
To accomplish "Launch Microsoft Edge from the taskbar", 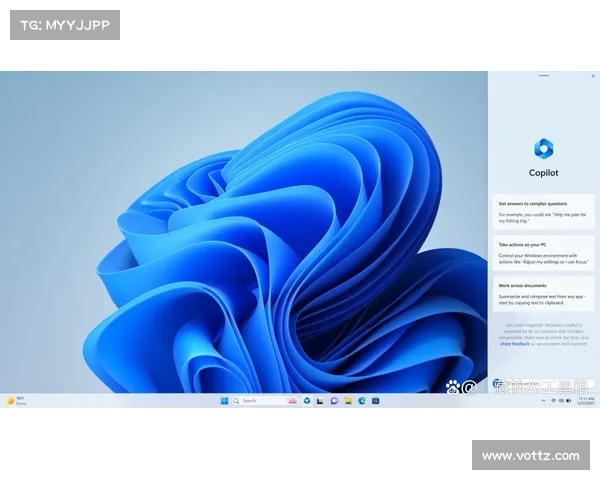I will 362,401.
